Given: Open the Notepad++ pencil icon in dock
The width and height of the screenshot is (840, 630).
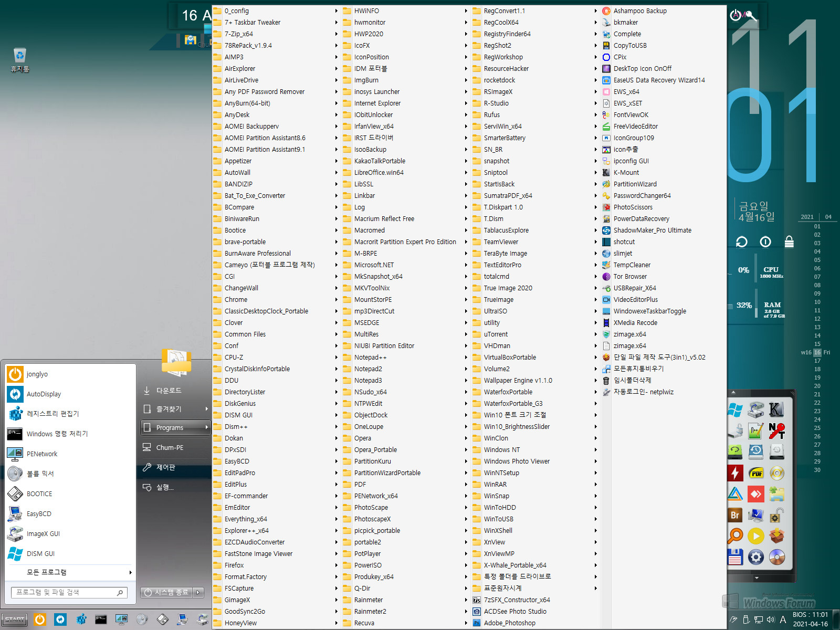Looking at the screenshot, I should click(755, 430).
